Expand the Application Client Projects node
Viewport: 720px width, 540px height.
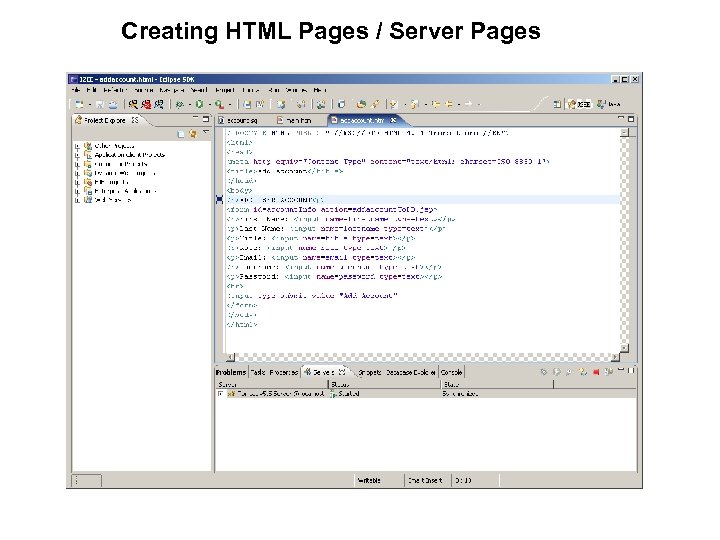click(x=77, y=155)
